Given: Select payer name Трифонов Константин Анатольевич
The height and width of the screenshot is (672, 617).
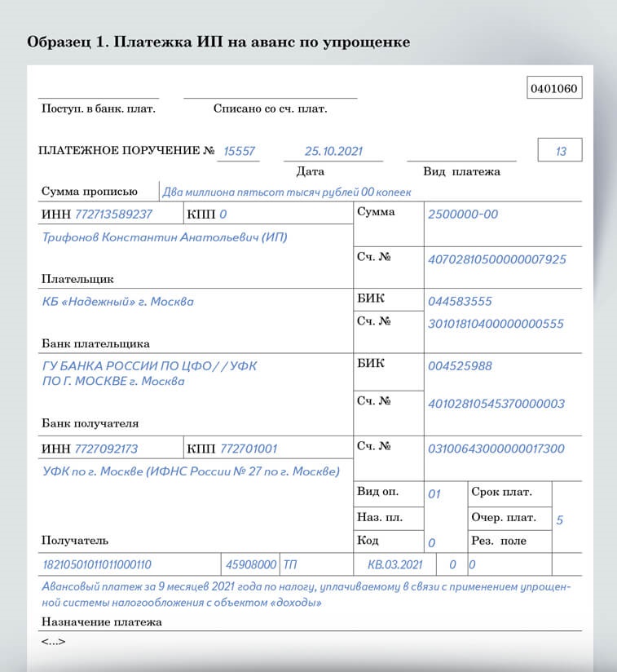Looking at the screenshot, I should 164,238.
